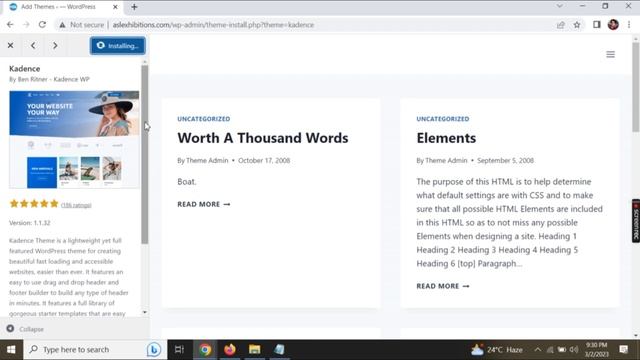Open the clock and date flyout

[x=596, y=350]
